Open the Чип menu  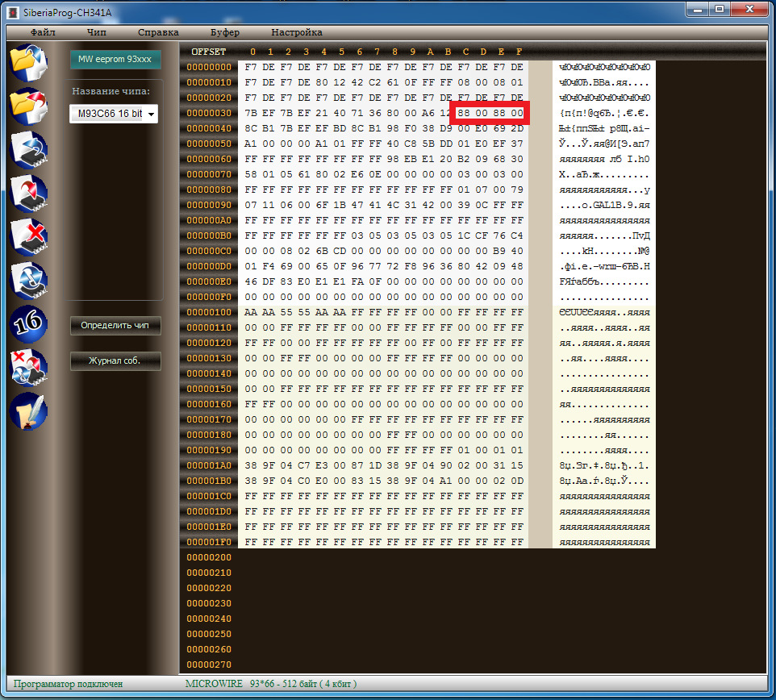(97, 32)
